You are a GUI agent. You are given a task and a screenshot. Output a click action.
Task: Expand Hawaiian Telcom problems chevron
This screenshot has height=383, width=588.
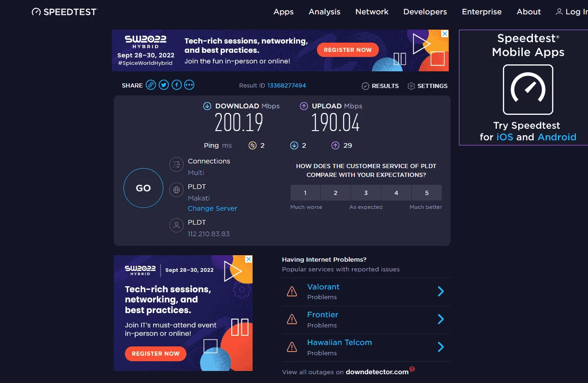pyautogui.click(x=441, y=347)
